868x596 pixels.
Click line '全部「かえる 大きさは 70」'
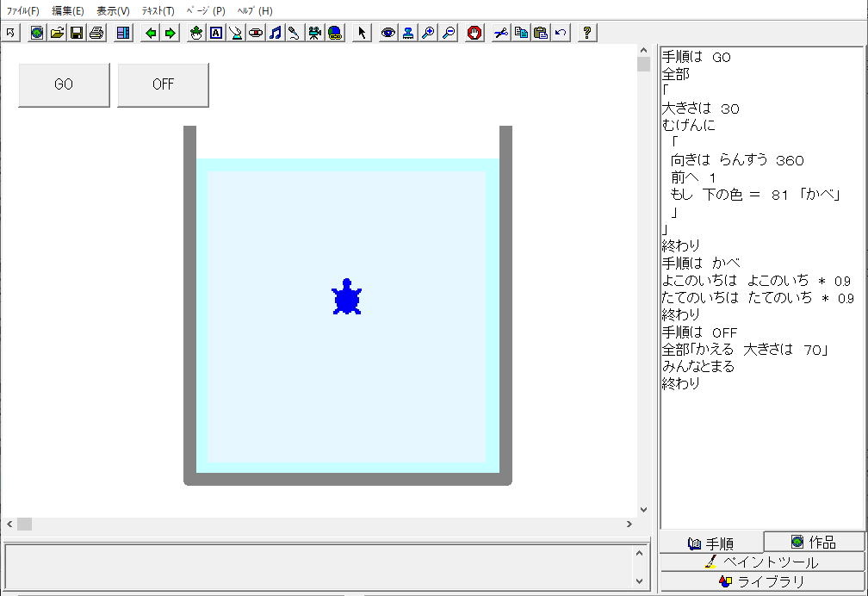(745, 350)
